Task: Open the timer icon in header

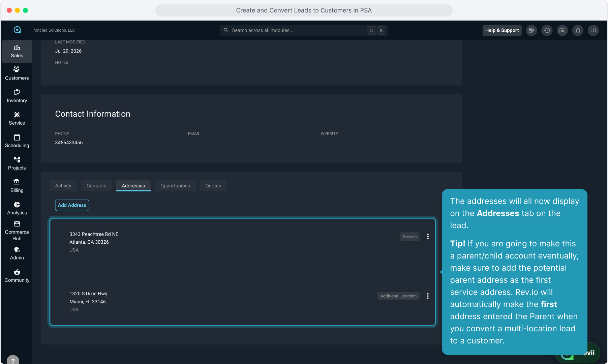Action: (x=563, y=30)
